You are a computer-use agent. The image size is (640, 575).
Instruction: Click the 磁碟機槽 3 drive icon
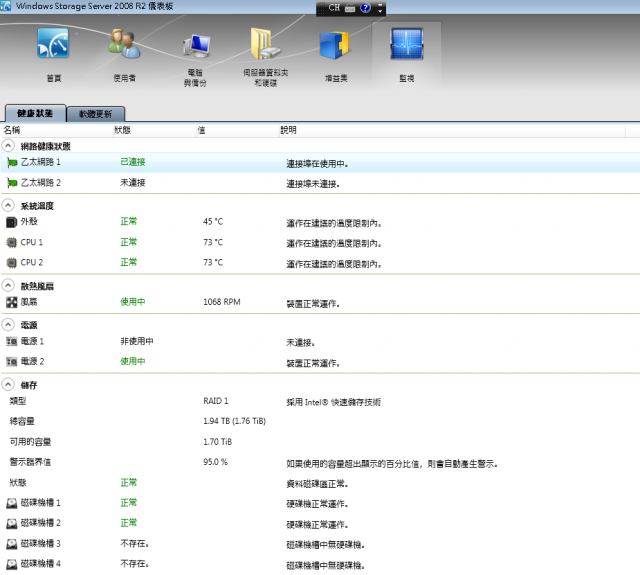(x=11, y=544)
